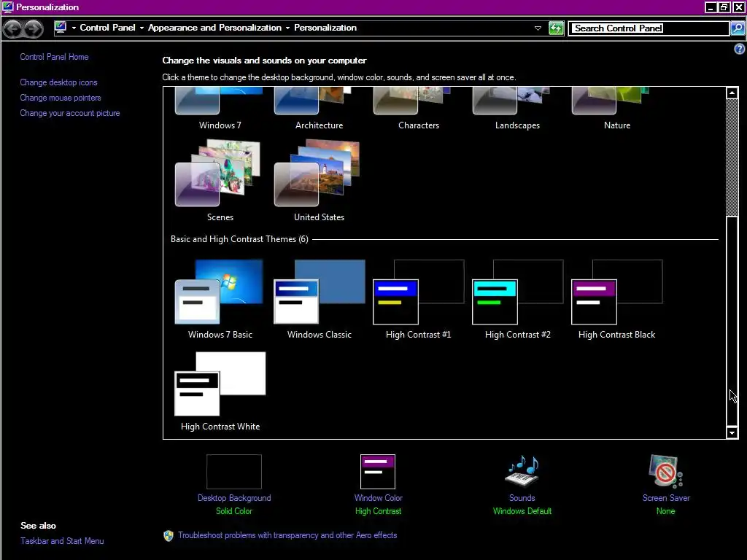The image size is (747, 560).
Task: Apply the Scenes Aero theme
Action: pyautogui.click(x=217, y=173)
